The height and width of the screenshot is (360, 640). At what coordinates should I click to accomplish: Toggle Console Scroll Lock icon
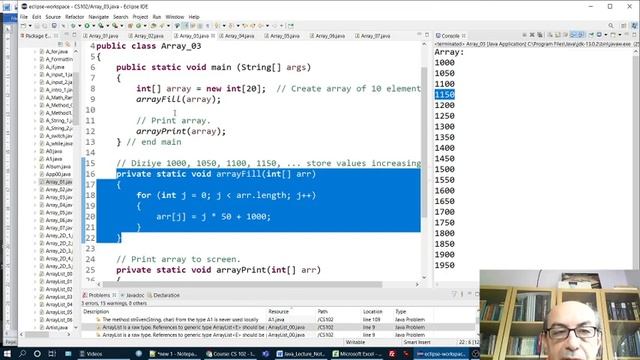[558, 35]
